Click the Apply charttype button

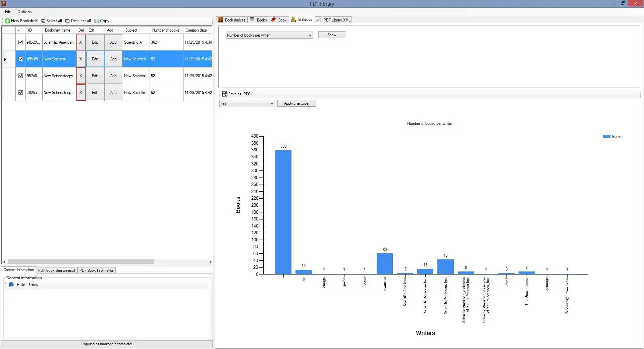(296, 103)
